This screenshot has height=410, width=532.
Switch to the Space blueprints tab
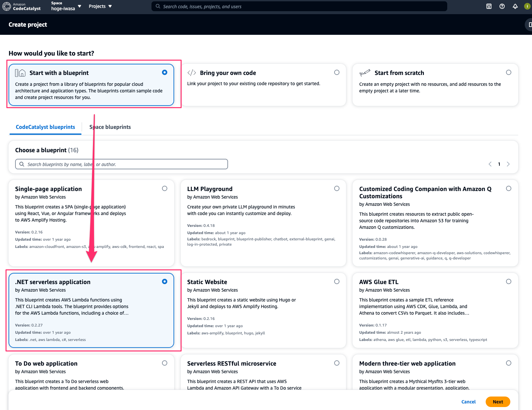(x=110, y=127)
